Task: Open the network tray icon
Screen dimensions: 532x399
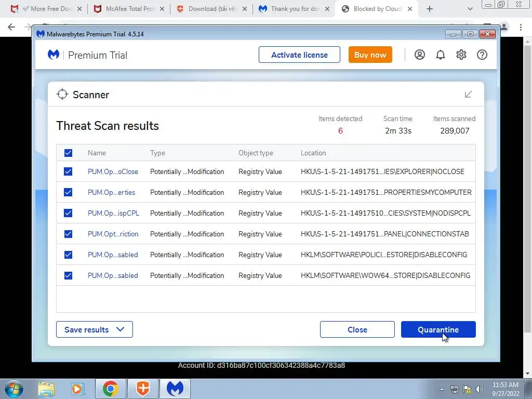Action: click(454, 389)
